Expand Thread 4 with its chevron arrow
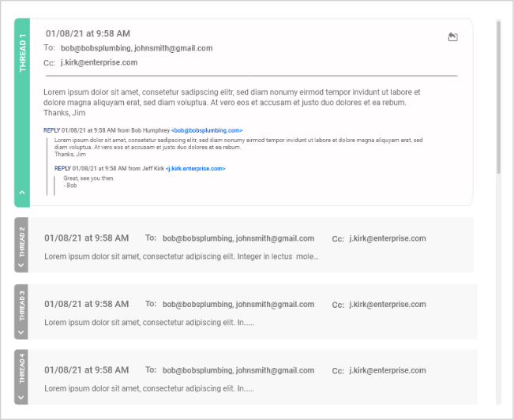514x420 pixels. pos(21,397)
